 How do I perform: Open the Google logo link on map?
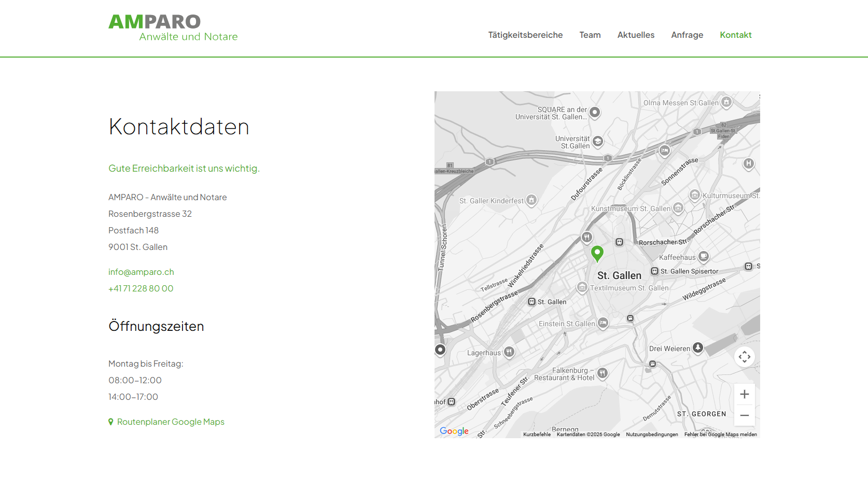pos(454,431)
